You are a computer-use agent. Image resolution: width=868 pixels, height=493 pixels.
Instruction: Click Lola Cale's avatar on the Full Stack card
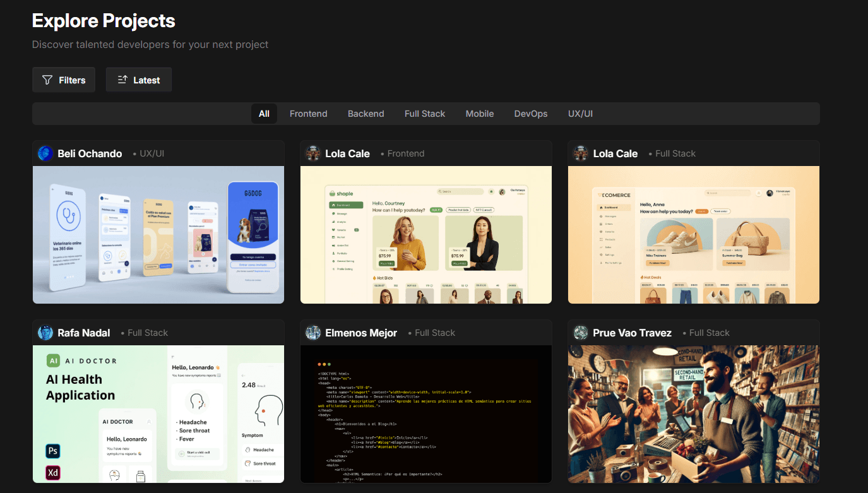click(580, 153)
